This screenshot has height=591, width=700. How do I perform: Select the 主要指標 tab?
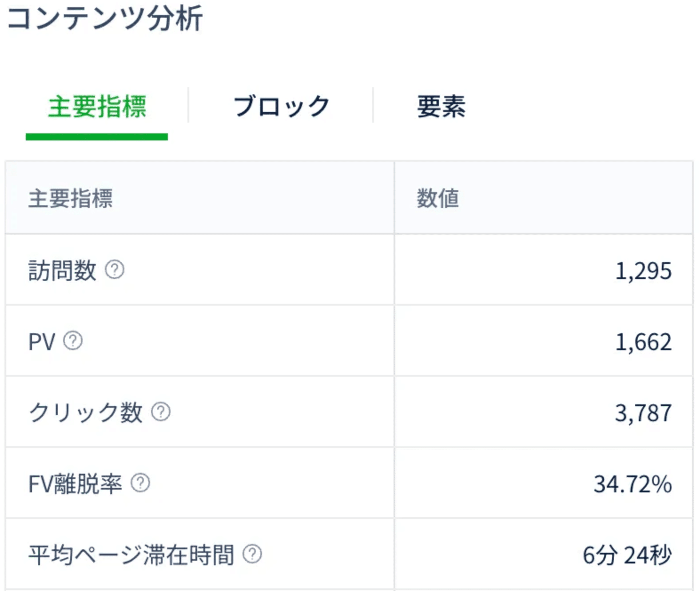point(97,107)
